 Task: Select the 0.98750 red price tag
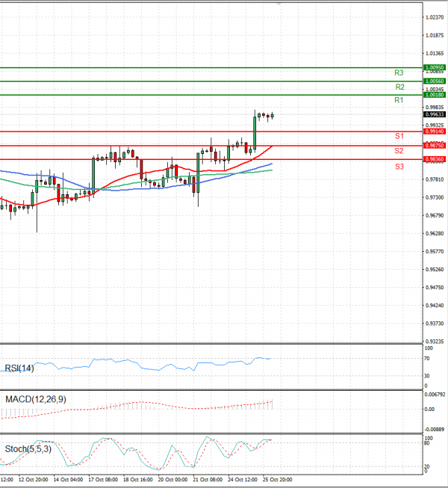pos(434,146)
